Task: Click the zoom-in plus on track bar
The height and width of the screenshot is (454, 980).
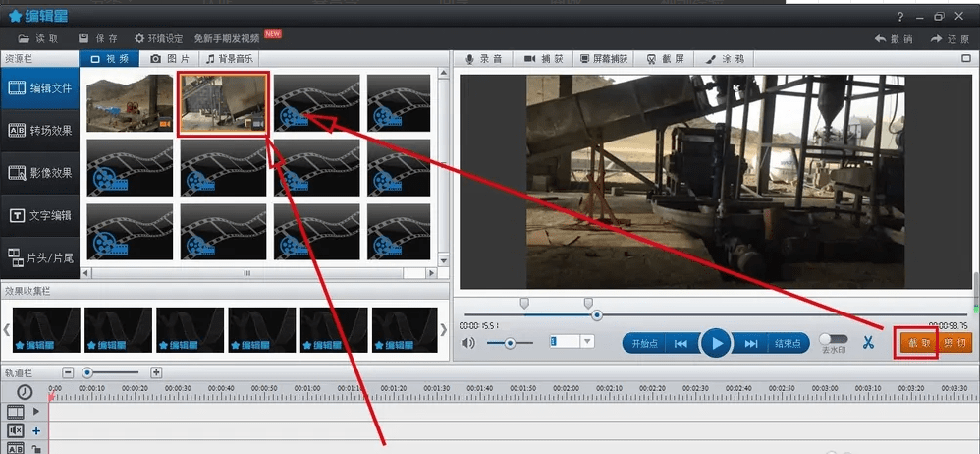Action: 156,372
